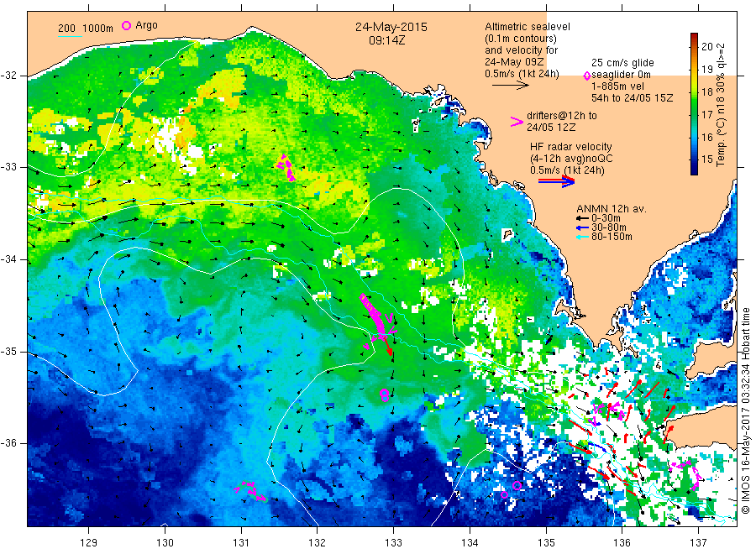Click the '-35' latitude axis label
Image resolution: width=756 pixels, height=554 pixels.
click(x=9, y=352)
